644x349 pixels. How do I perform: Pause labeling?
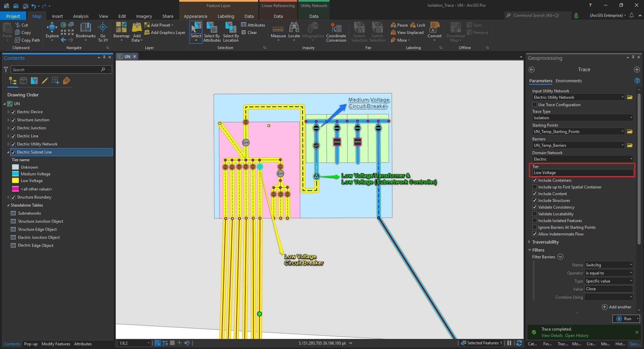pos(399,25)
